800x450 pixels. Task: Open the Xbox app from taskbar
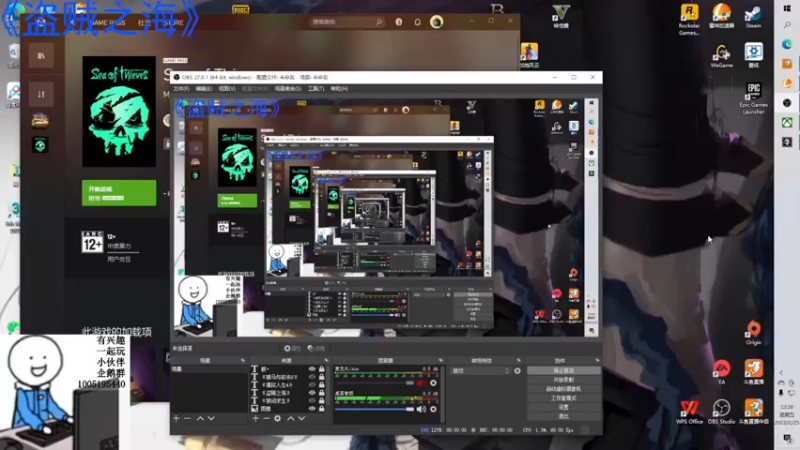(787, 122)
